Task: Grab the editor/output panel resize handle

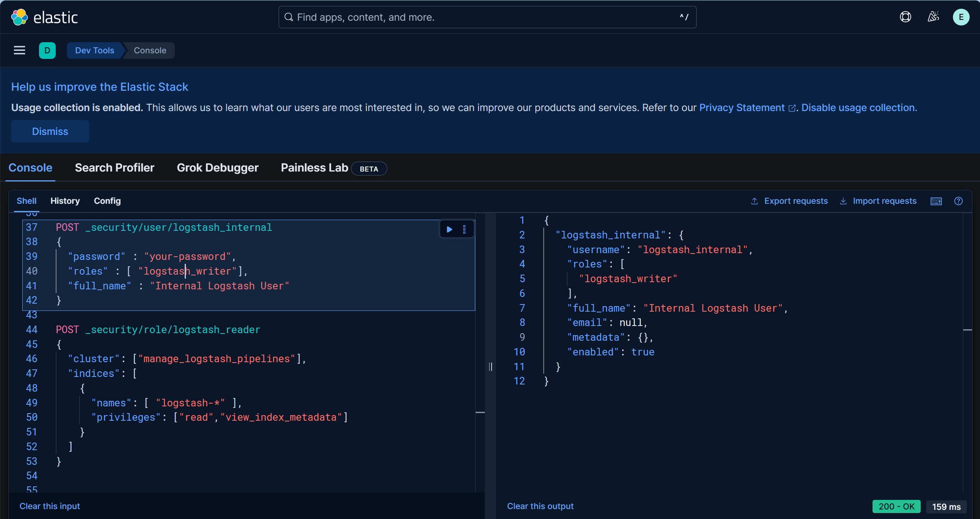Action: tap(490, 367)
